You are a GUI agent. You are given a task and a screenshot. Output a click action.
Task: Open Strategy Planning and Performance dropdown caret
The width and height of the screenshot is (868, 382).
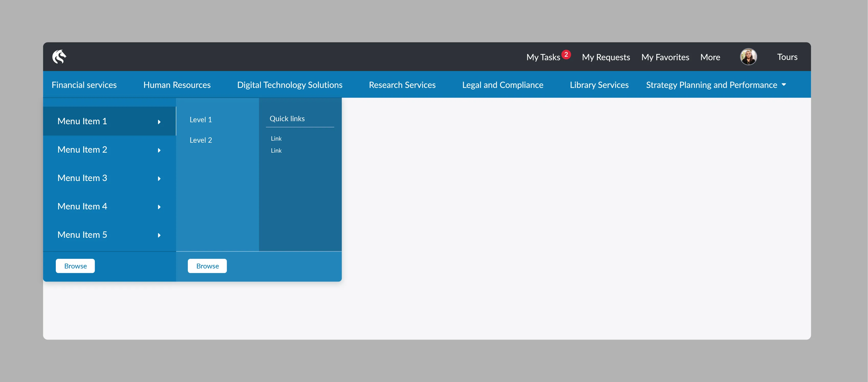(x=784, y=85)
